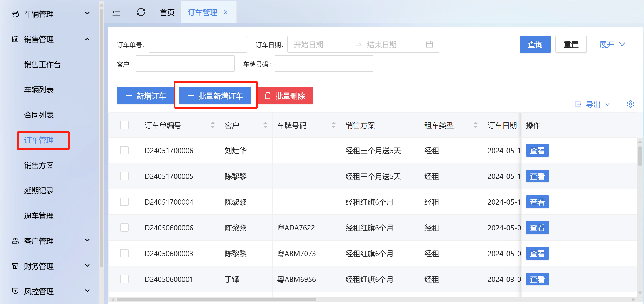
Task: Toggle the select-all header checkbox
Action: (124, 125)
